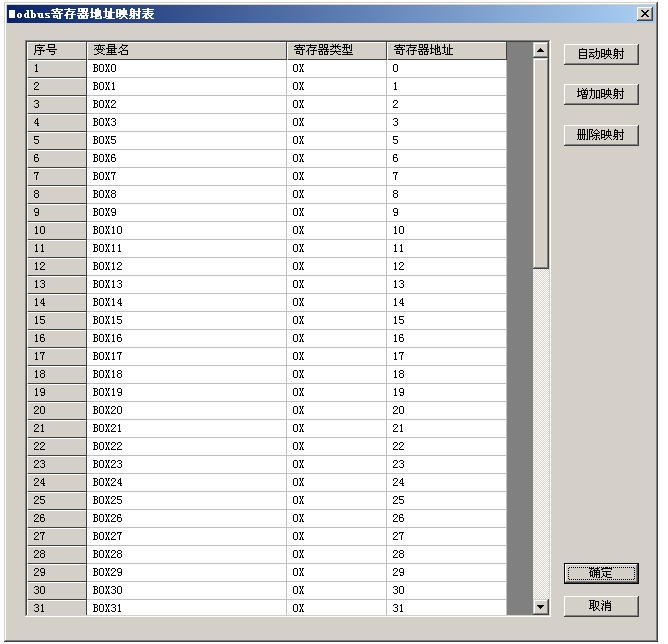Click the vertical scrollbar thumb
This screenshot has height=644, width=668.
click(541, 162)
